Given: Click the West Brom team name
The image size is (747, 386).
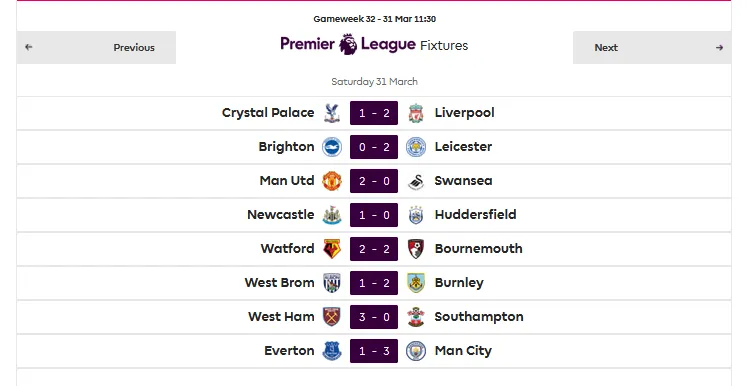Looking at the screenshot, I should [280, 283].
